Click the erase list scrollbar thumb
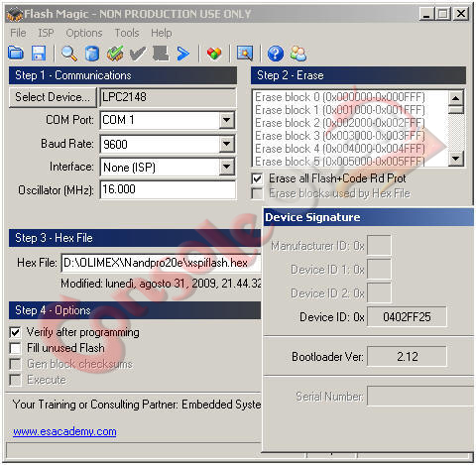 click(456, 110)
